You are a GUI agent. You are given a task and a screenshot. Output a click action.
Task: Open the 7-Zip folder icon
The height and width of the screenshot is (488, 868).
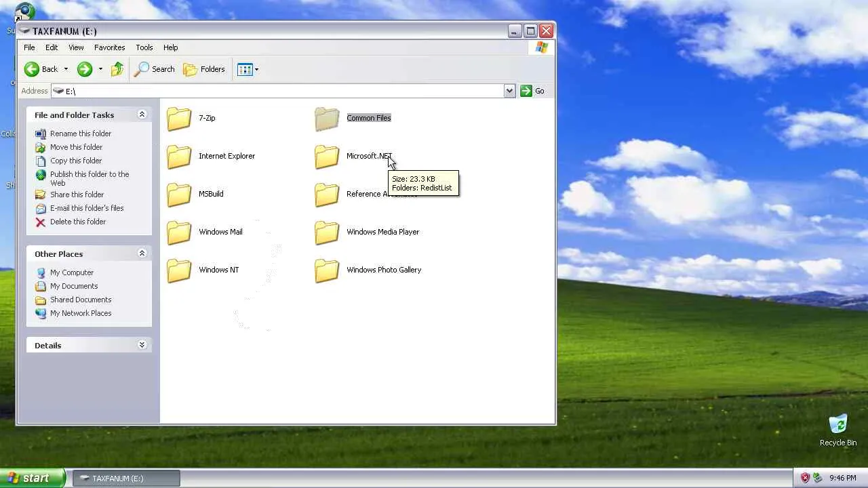(x=179, y=119)
